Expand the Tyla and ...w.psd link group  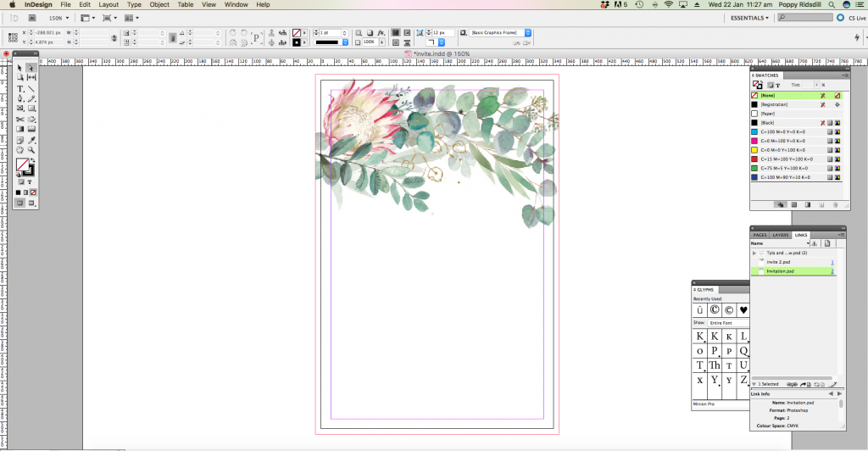tap(754, 253)
